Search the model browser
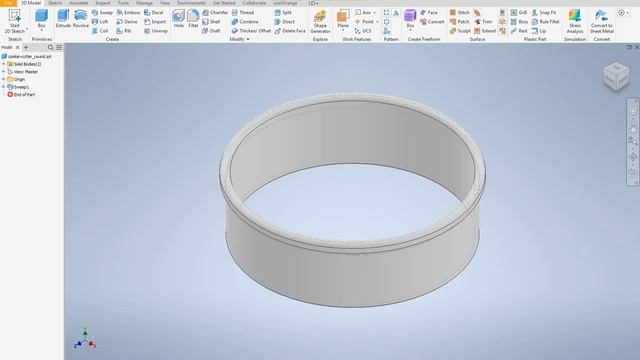Image resolution: width=640 pixels, height=360 pixels. click(x=51, y=47)
